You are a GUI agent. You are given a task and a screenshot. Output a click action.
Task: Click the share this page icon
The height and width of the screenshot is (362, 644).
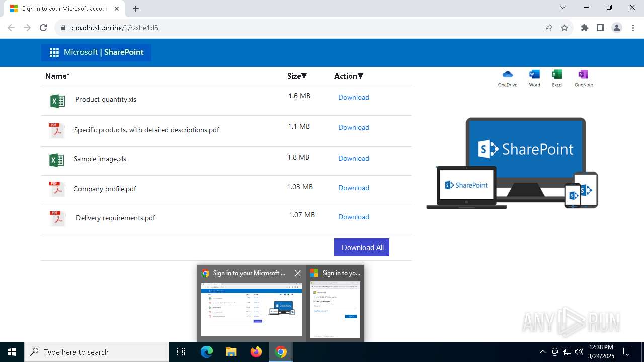(548, 28)
